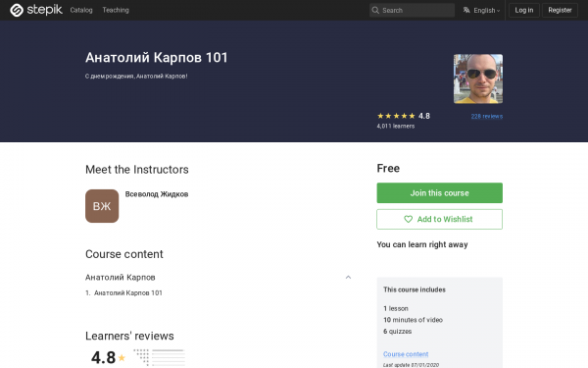588x368 pixels.
Task: Click the Register button
Action: (x=560, y=10)
